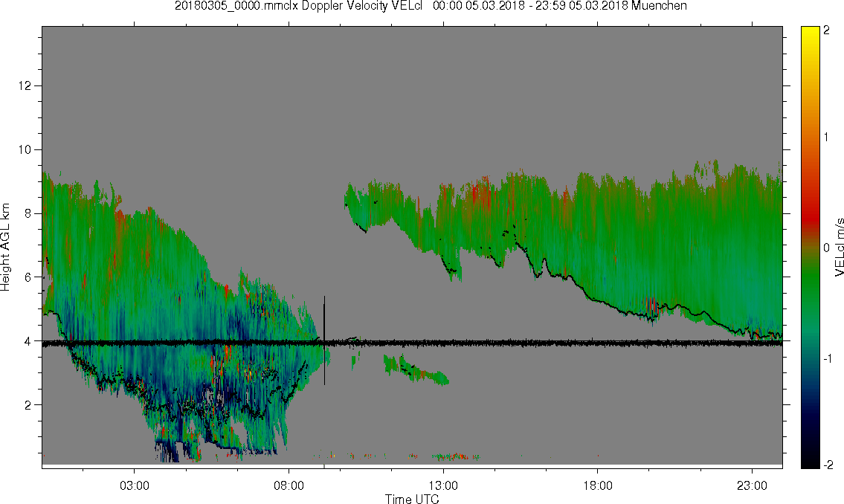Click the height axis label 8
The image size is (844, 504).
[x=28, y=213]
